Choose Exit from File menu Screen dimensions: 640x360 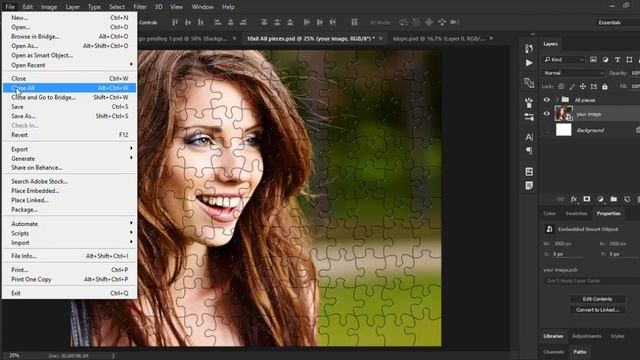click(69, 293)
